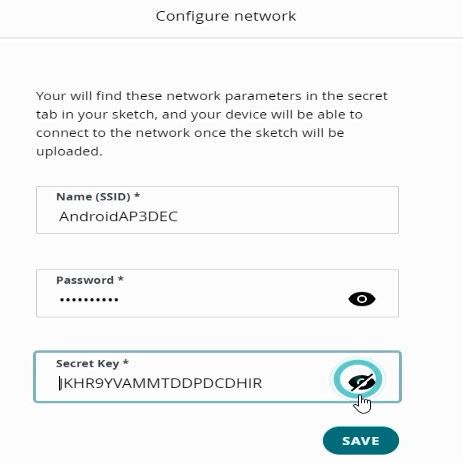Focus the Password input field
Viewport: 463px width, 463px height.
217,293
